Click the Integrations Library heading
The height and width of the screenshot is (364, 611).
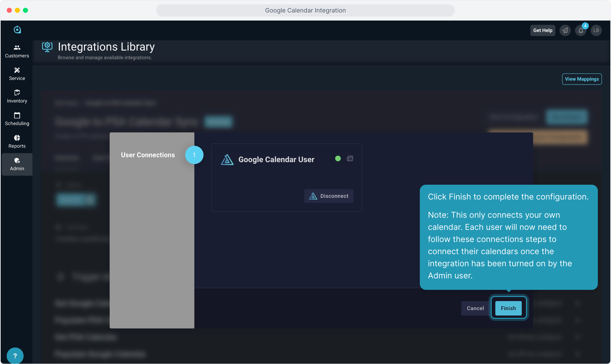pyautogui.click(x=106, y=47)
